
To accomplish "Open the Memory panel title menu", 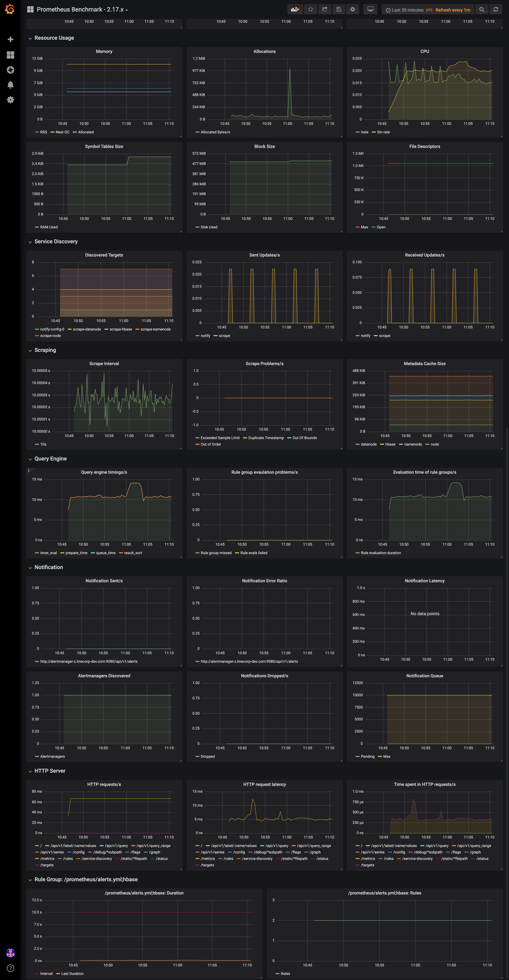I will coord(104,51).
